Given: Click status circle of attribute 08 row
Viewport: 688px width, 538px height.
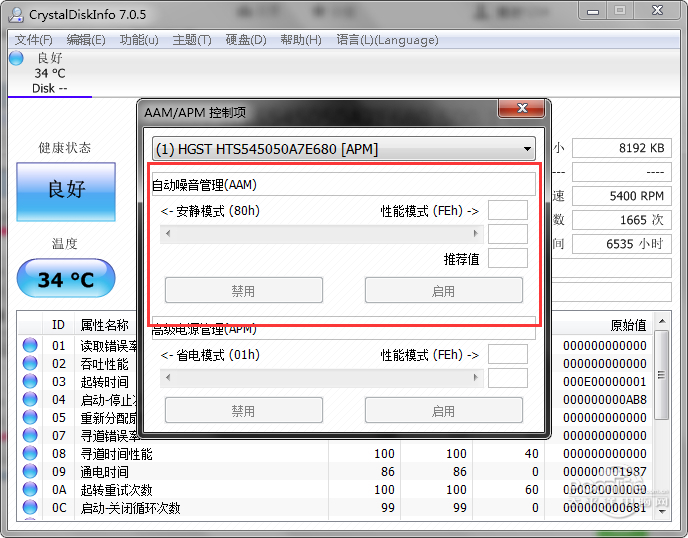Looking at the screenshot, I should (x=30, y=453).
